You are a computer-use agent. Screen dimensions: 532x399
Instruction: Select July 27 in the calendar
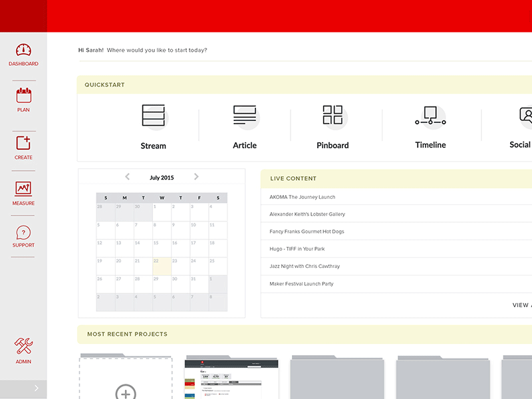point(124,284)
